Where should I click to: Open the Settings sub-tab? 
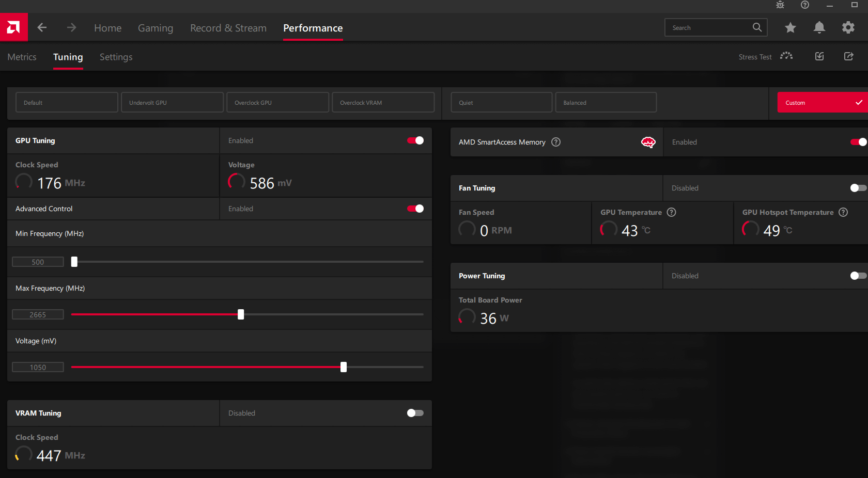click(x=116, y=57)
